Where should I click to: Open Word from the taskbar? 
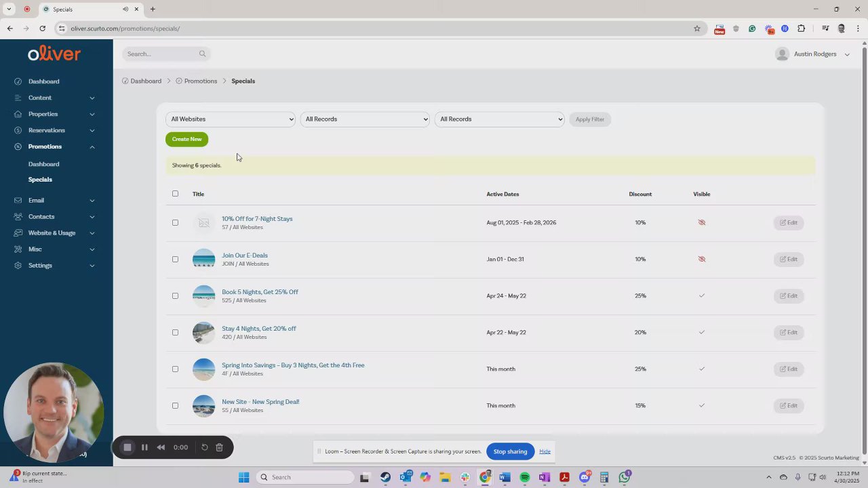pyautogui.click(x=505, y=477)
